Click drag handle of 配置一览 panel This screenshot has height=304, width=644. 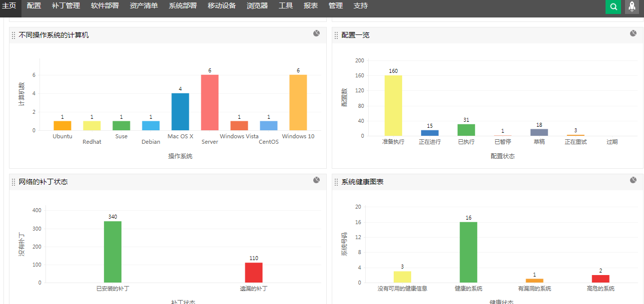click(x=336, y=35)
